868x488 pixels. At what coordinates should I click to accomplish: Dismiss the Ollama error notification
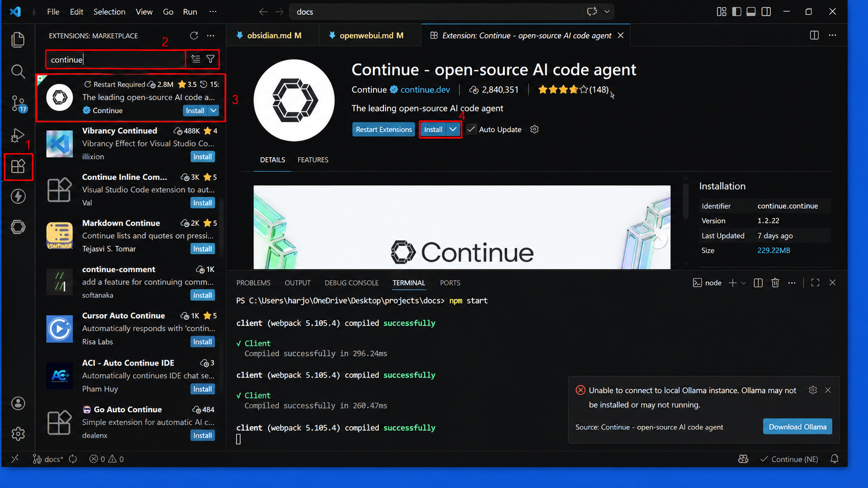point(828,390)
